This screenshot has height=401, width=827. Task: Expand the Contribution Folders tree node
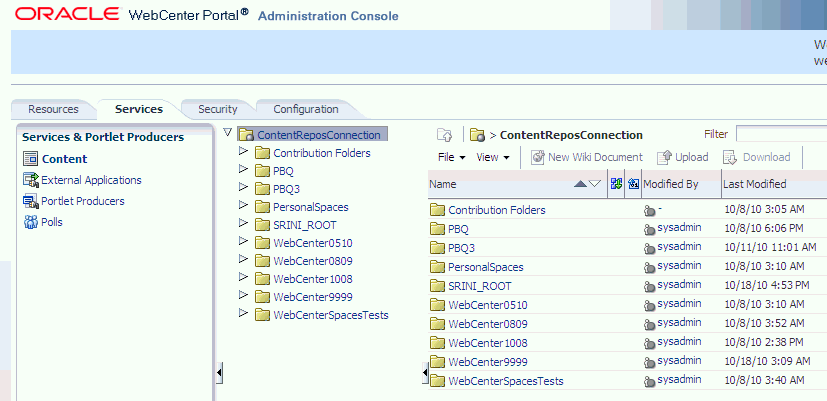pos(243,152)
